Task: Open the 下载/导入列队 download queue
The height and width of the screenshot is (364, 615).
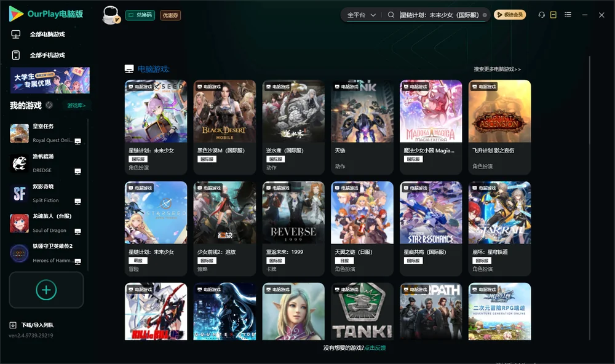Action: tap(31, 325)
